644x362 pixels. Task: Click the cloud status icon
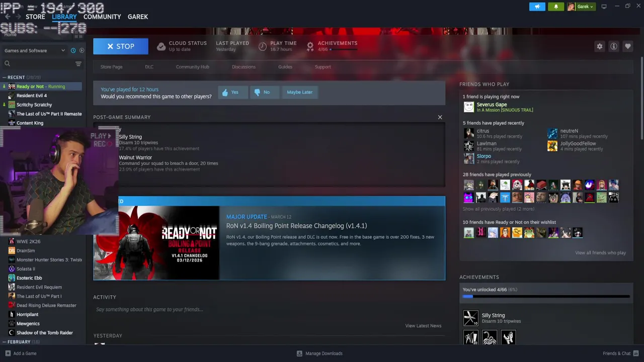(x=161, y=46)
